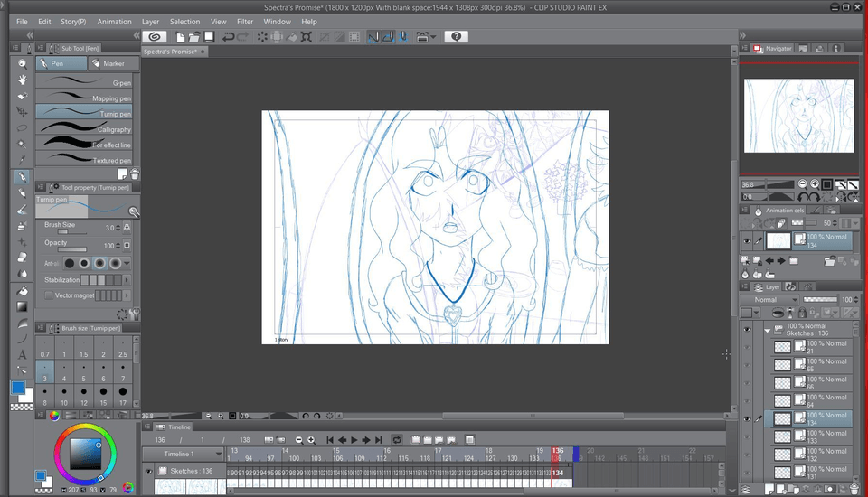Open CLIP STUDIO start icon in toolbar
The image size is (868, 497).
[x=156, y=37]
